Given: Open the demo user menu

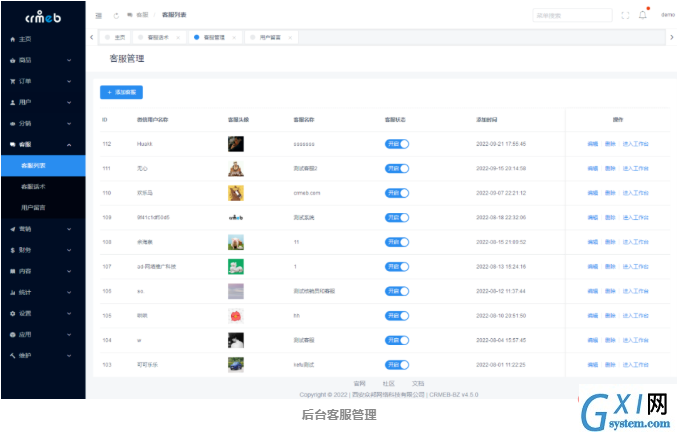Looking at the screenshot, I should point(668,15).
